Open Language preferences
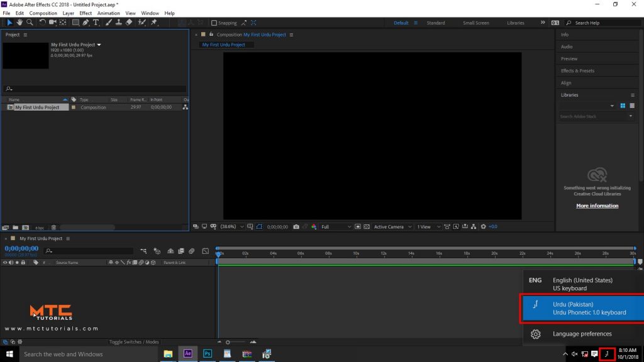 (583, 334)
